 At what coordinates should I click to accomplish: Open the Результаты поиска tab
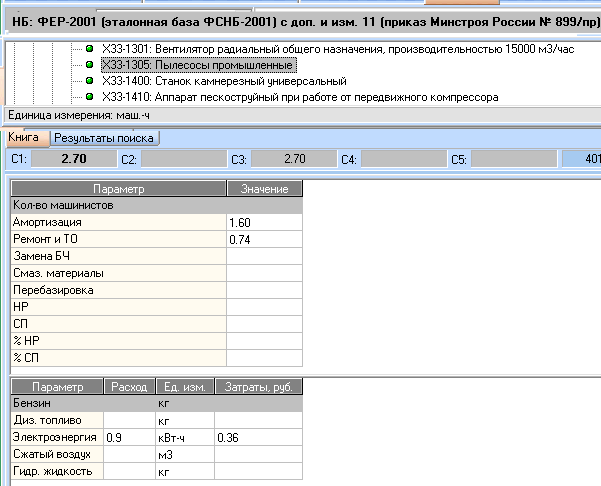click(x=104, y=138)
